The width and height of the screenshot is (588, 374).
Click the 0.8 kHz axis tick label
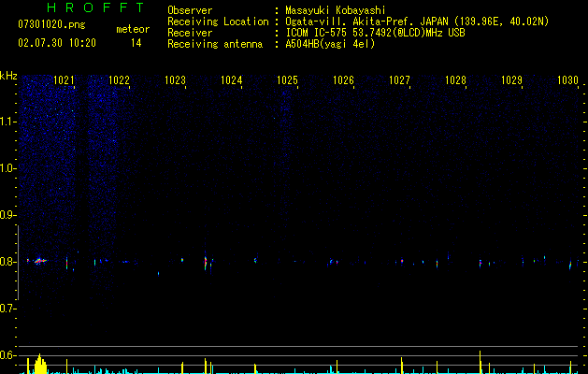tap(7, 262)
